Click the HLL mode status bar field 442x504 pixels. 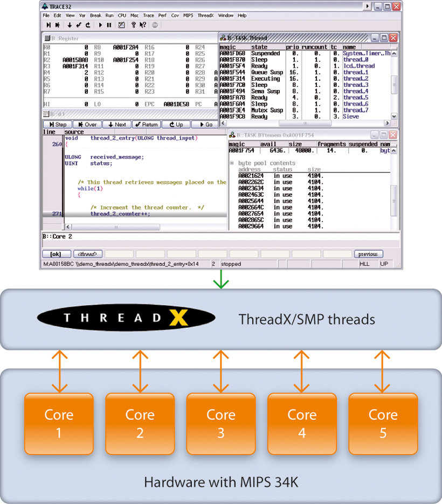364,264
